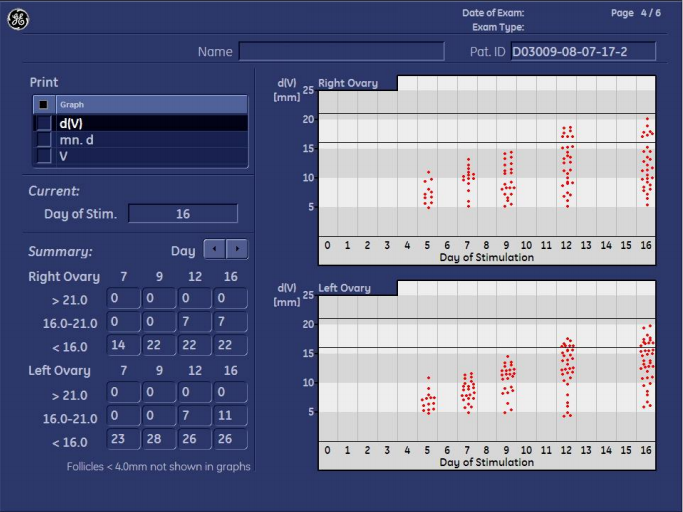Click Right Ovary 16.0-21.0 cell for day 16
This screenshot has height=512, width=683.
[230, 322]
